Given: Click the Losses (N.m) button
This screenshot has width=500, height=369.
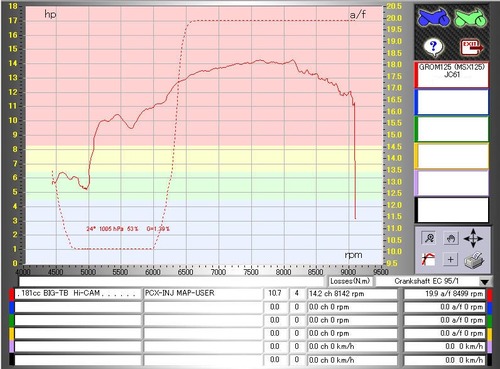Looking at the screenshot, I should click(350, 281).
